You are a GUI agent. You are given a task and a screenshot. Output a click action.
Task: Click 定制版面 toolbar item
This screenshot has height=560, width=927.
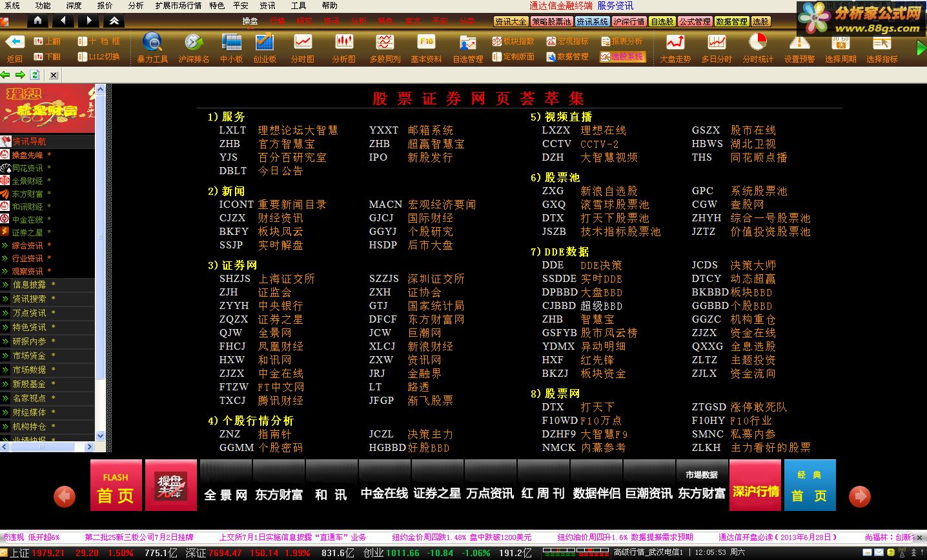click(x=513, y=57)
